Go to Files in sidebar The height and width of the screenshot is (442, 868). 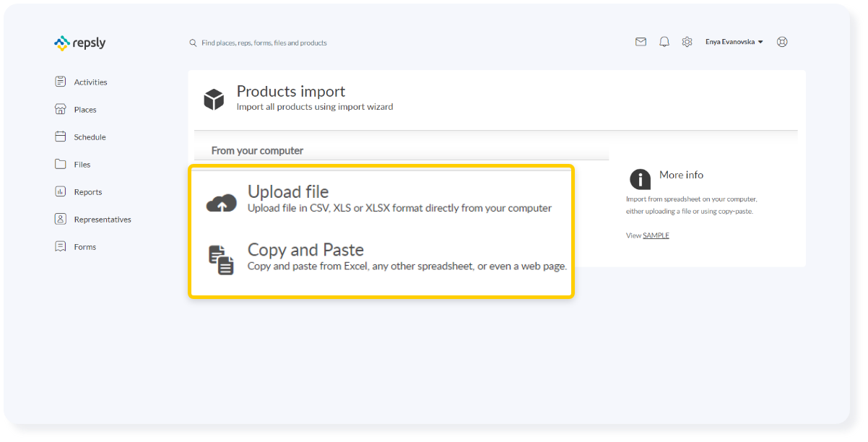click(82, 165)
